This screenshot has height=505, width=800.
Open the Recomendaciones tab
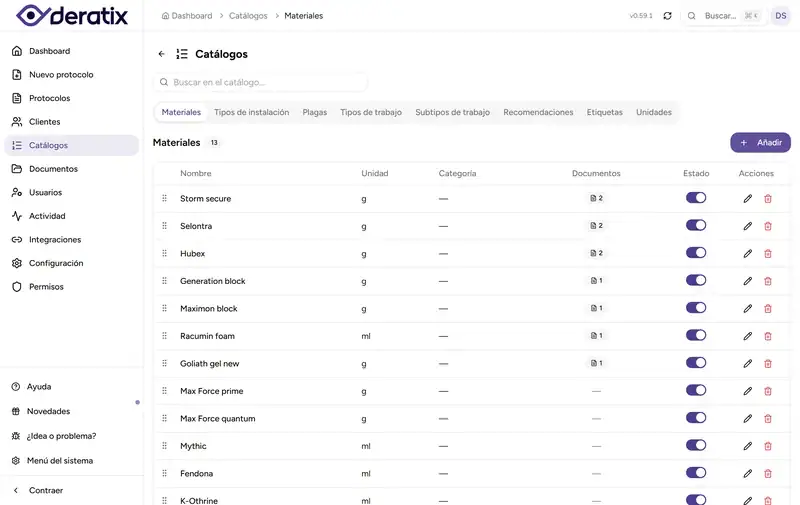point(538,112)
